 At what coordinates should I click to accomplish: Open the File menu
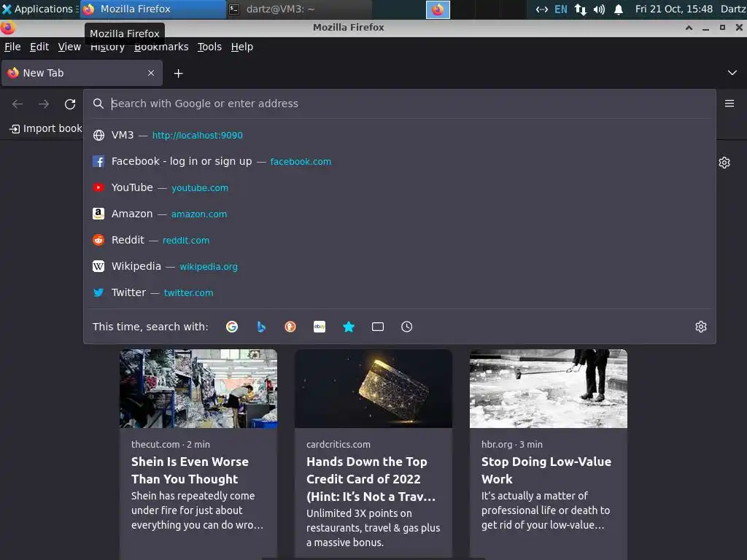12,47
